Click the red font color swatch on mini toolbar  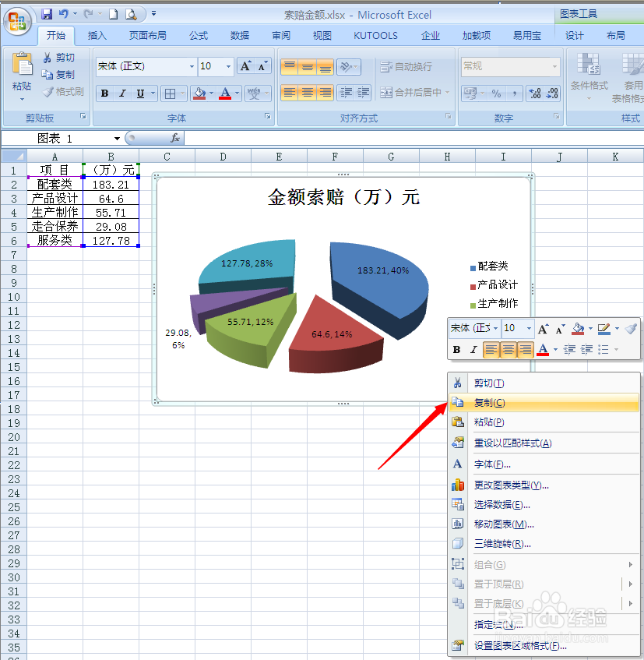(x=543, y=349)
